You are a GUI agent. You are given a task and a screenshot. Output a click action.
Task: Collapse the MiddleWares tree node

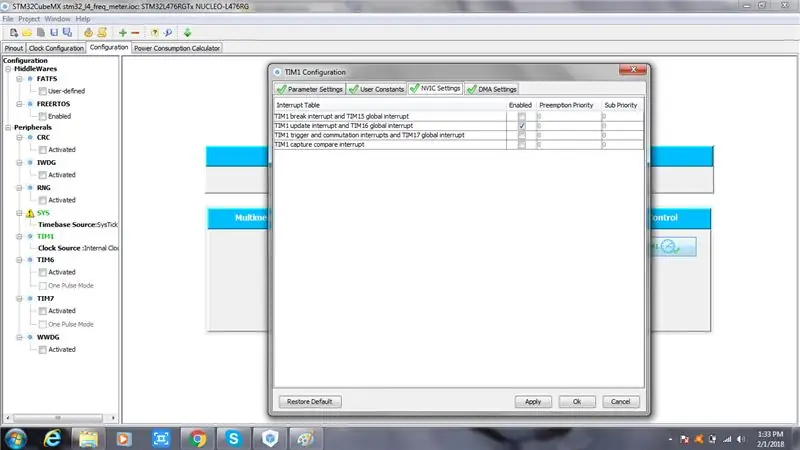point(8,69)
